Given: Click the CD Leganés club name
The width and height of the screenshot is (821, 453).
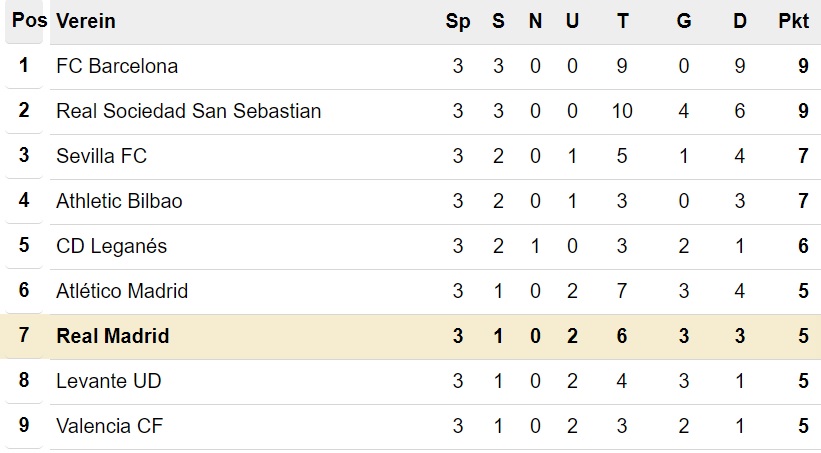Looking at the screenshot, I should point(112,246).
